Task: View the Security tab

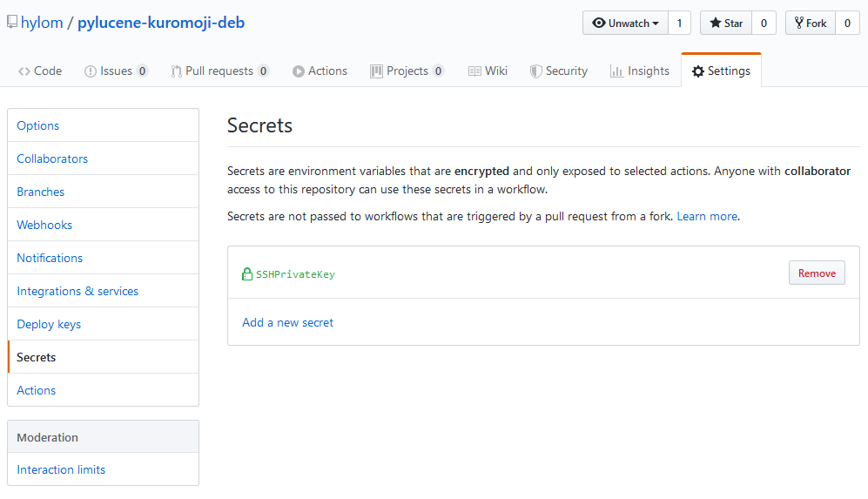Action: click(559, 71)
